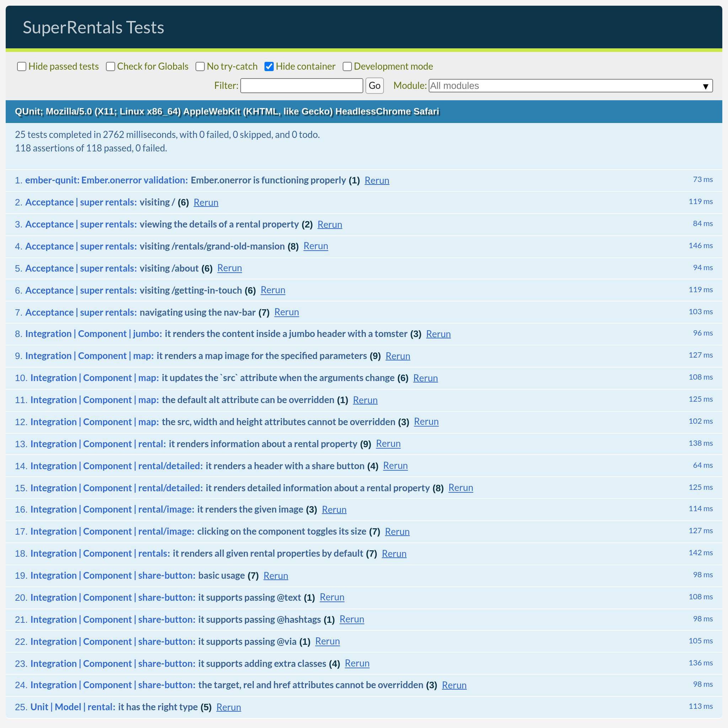
Task: Rerun the share-button basic usage test
Action: point(275,576)
